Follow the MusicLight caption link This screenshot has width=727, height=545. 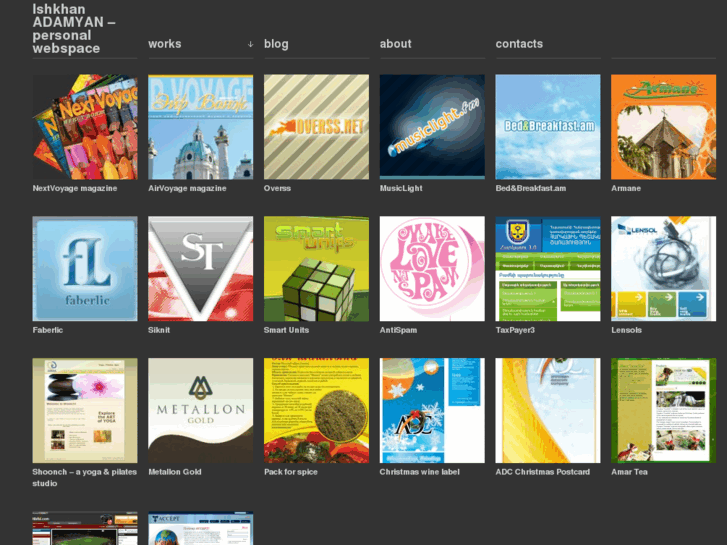point(401,188)
